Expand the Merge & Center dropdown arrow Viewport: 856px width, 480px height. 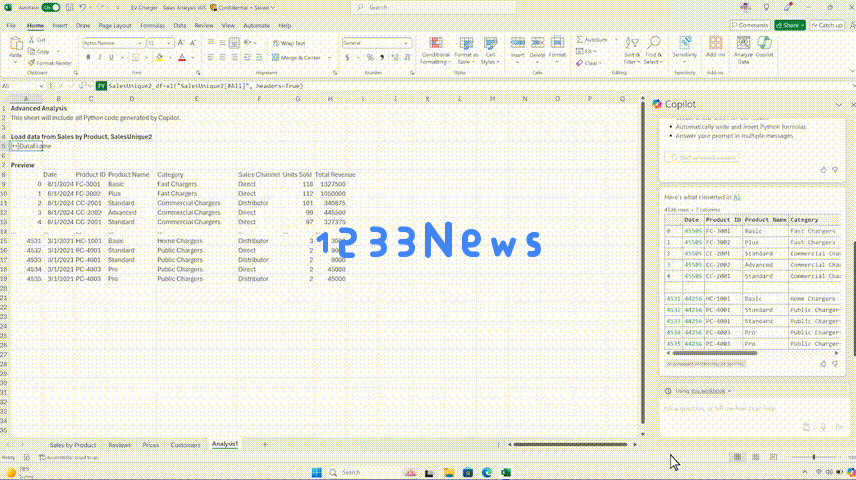[329, 57]
